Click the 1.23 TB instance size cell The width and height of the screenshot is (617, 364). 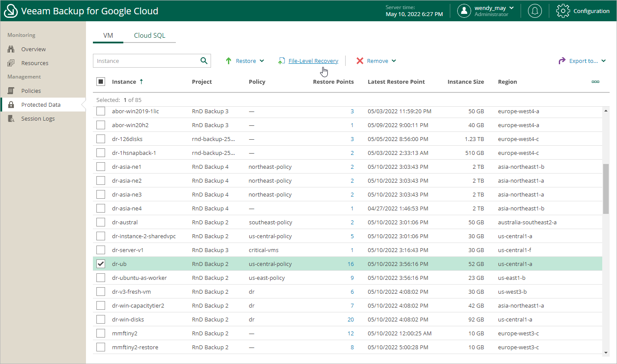(x=474, y=139)
